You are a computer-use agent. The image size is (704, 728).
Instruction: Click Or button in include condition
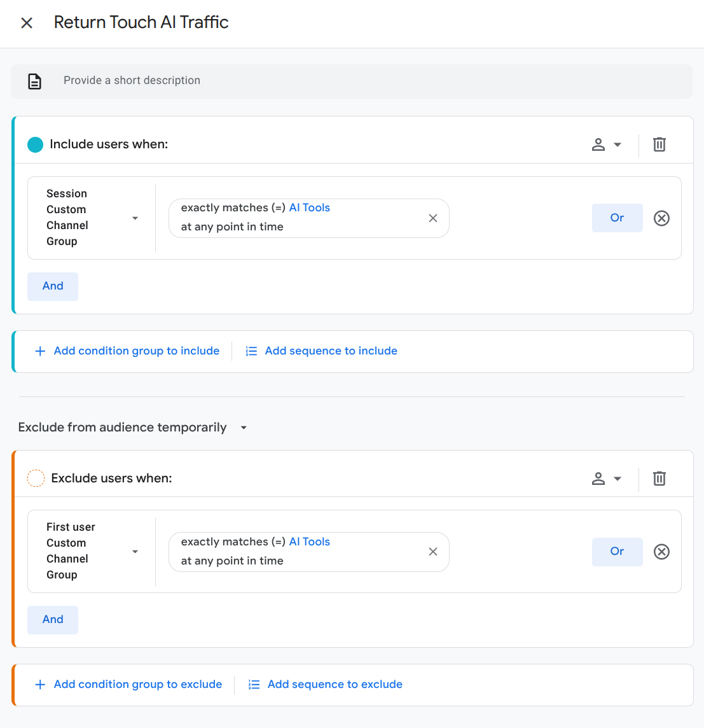tap(617, 218)
